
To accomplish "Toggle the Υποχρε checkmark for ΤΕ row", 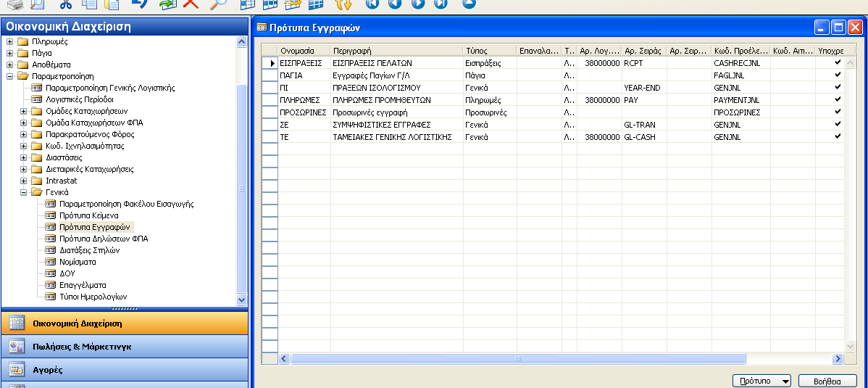I will [838, 136].
